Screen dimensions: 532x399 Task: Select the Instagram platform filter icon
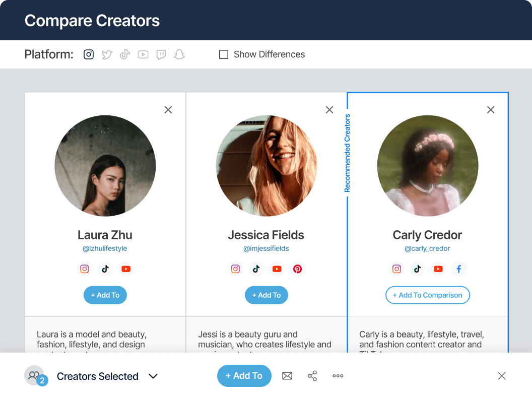coord(88,54)
